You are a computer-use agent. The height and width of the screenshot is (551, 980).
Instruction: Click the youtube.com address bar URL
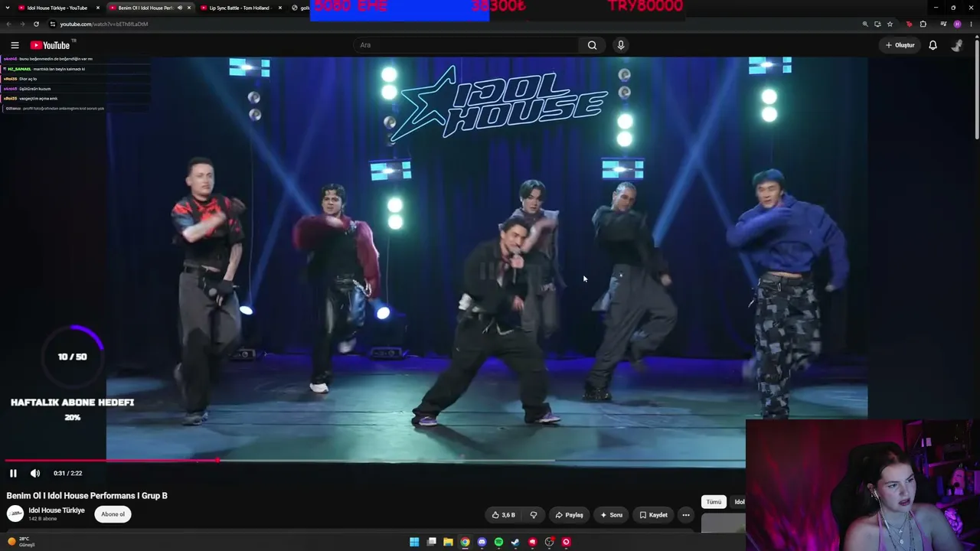click(104, 24)
